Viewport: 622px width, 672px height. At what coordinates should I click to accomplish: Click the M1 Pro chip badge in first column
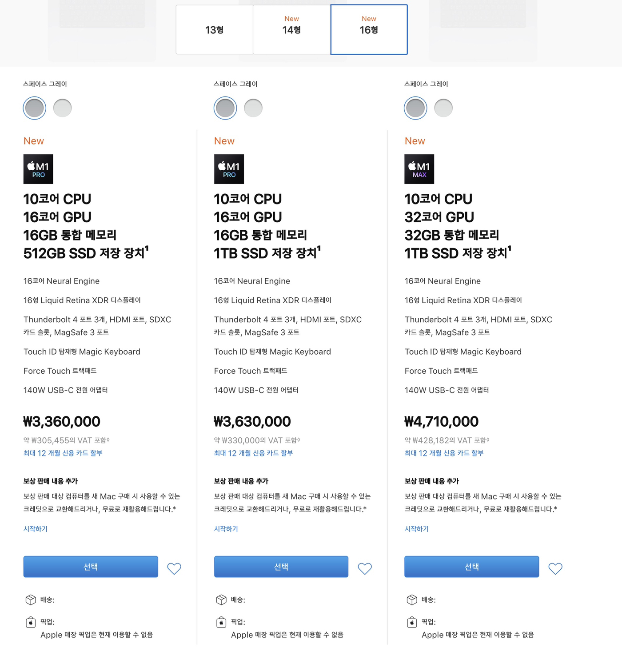[x=38, y=169]
